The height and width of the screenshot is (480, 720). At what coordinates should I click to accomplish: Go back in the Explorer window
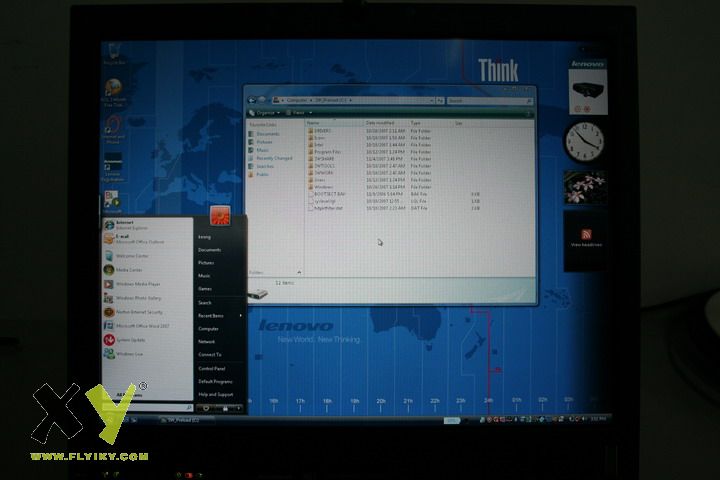pos(252,100)
